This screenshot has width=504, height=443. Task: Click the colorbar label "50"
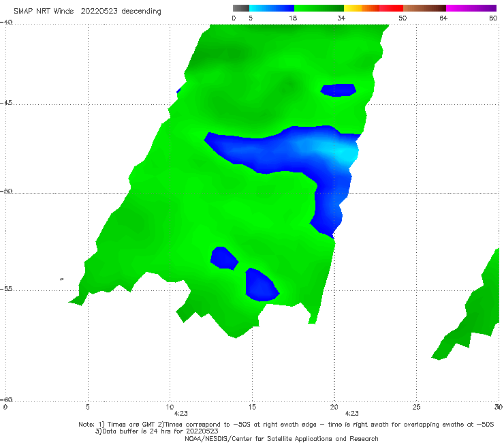403,18
